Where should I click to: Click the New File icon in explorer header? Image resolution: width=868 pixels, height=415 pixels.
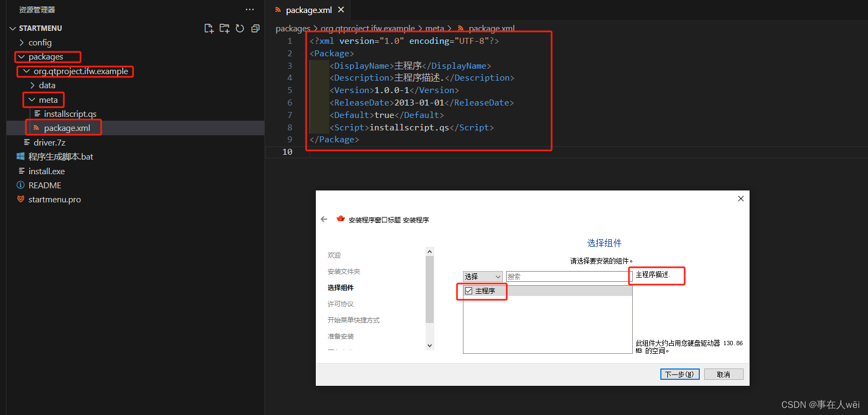[208, 28]
